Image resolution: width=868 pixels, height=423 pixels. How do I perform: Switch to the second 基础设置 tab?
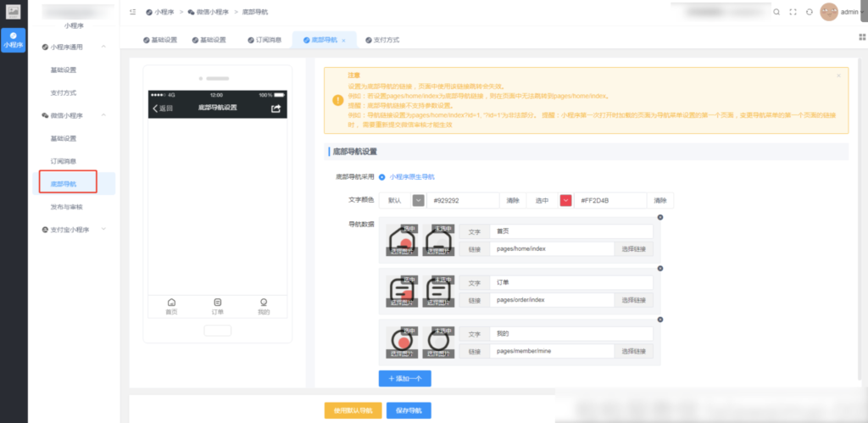[209, 40]
